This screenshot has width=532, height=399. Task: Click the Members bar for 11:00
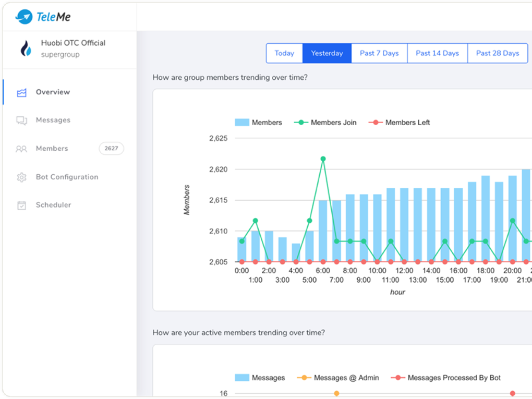391,225
